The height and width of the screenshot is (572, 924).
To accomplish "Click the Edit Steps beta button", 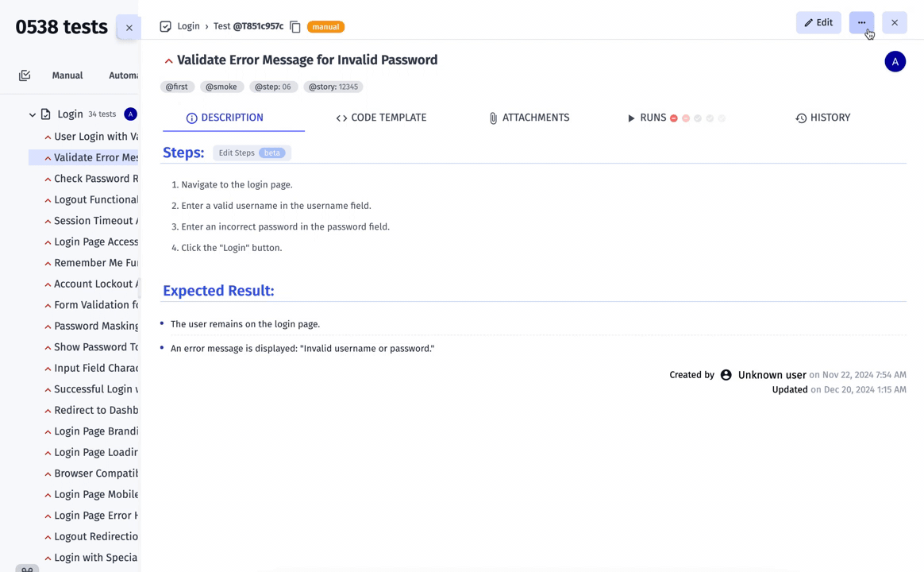I will point(252,153).
